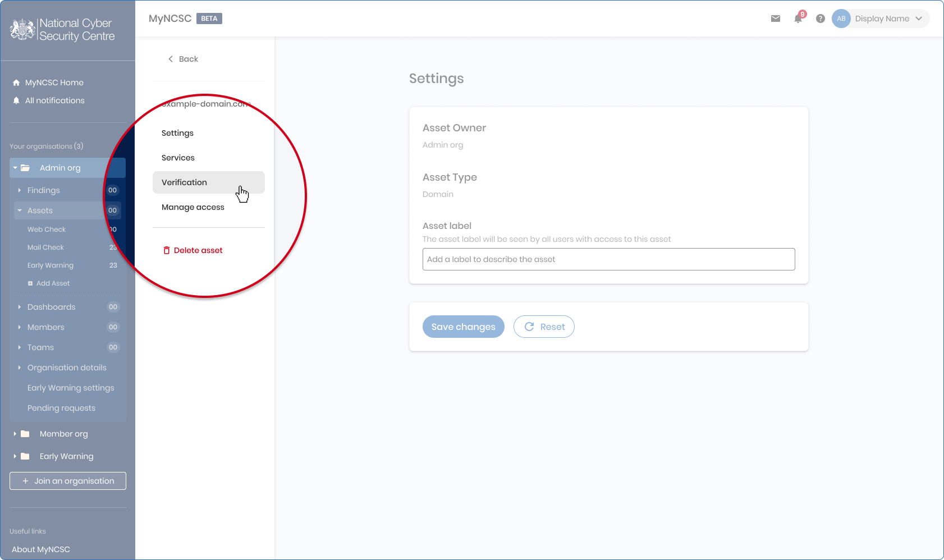Go to MyNCSC Home

coord(54,82)
